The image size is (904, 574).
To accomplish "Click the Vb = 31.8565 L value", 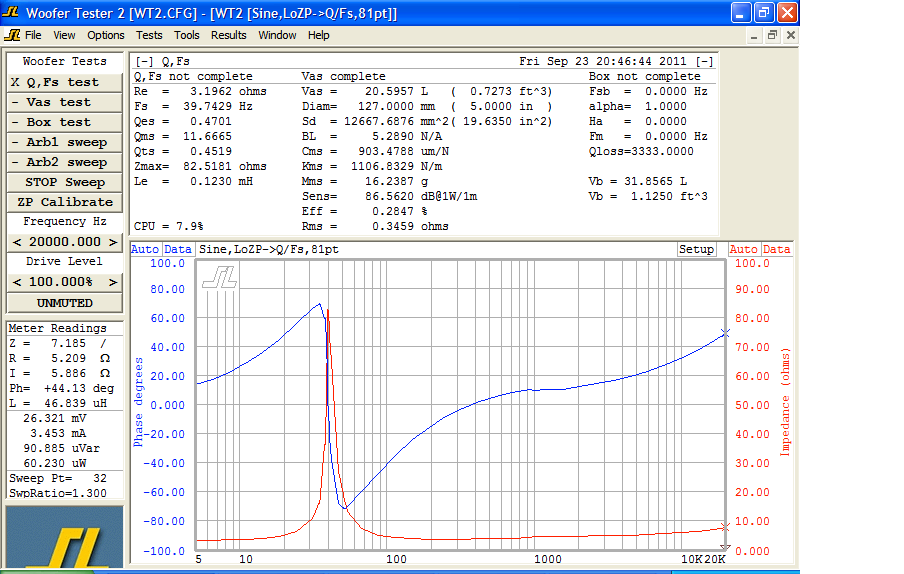I will tap(638, 182).
